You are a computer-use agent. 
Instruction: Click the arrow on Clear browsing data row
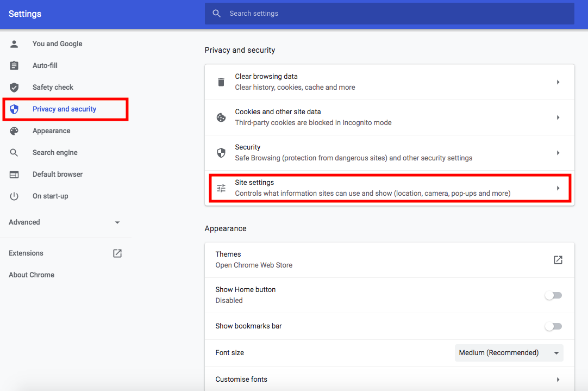pos(558,82)
